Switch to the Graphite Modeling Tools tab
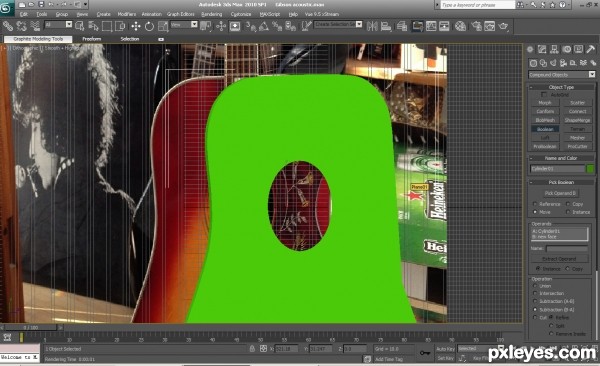Image resolution: width=600 pixels, height=366 pixels. [x=38, y=39]
